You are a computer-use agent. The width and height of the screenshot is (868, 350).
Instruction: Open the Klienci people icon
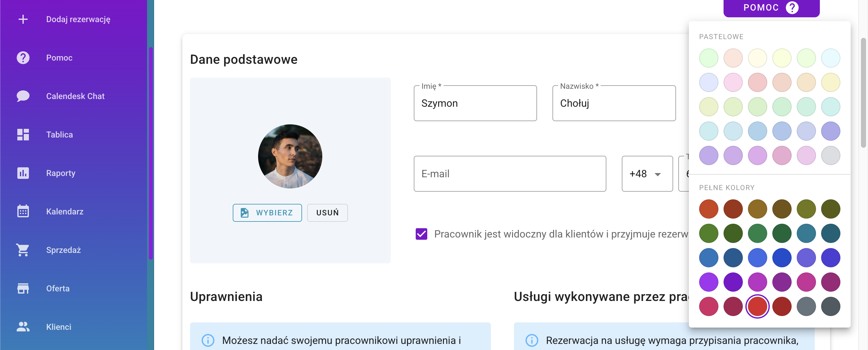pos(23,327)
